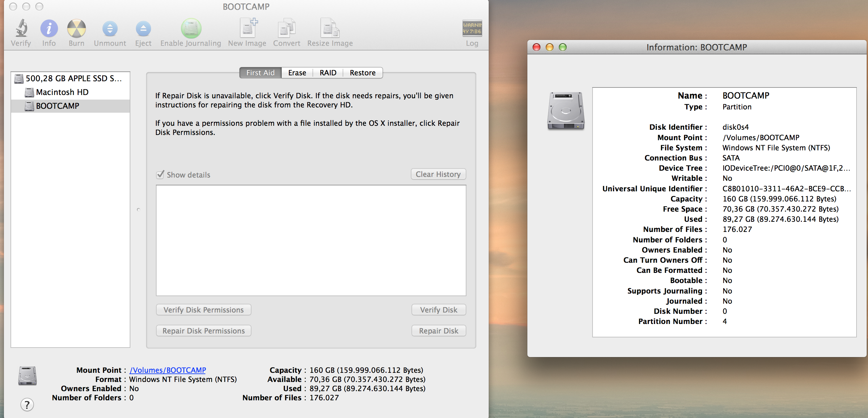This screenshot has width=868, height=418.
Task: Click the Burn disc icon
Action: pyautogui.click(x=77, y=28)
